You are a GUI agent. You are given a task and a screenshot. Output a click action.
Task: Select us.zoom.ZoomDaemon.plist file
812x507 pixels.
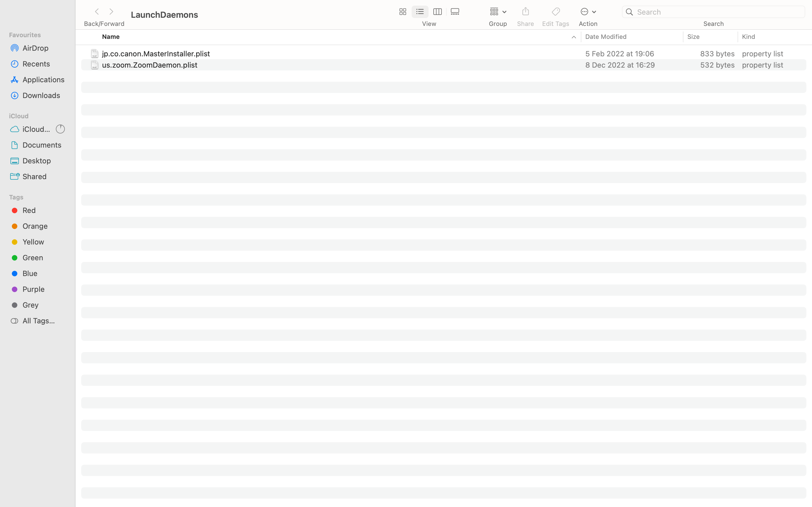(x=150, y=65)
